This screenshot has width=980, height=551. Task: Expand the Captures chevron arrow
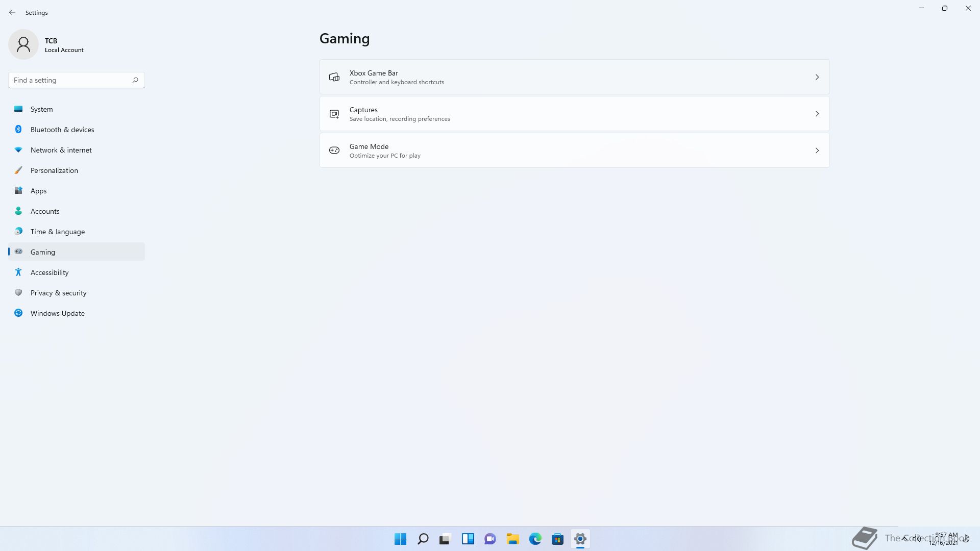click(x=817, y=114)
